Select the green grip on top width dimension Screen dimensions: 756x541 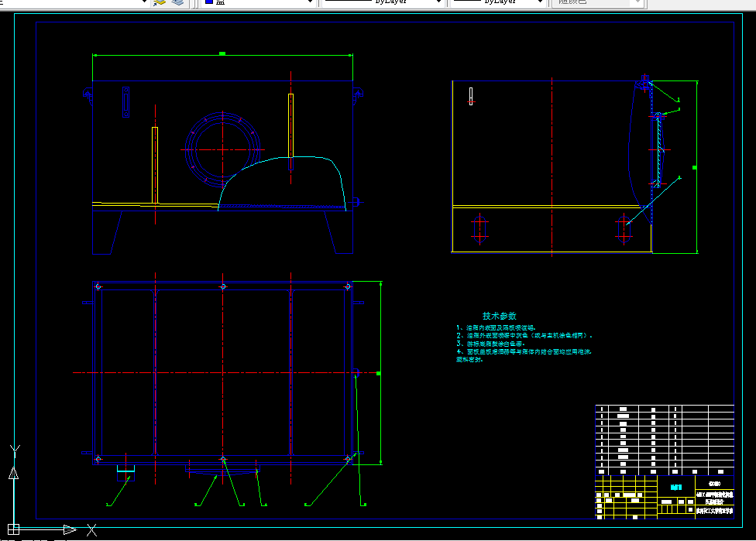[222, 53]
